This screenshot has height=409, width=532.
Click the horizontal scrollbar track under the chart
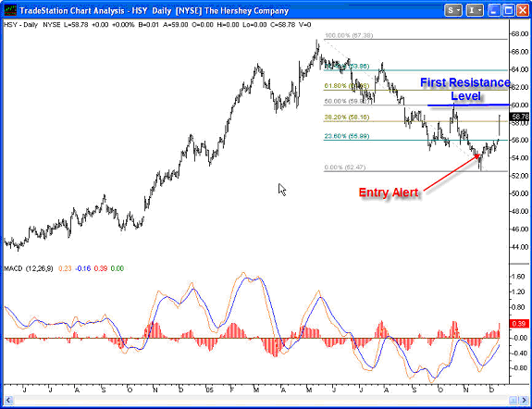tap(261, 400)
